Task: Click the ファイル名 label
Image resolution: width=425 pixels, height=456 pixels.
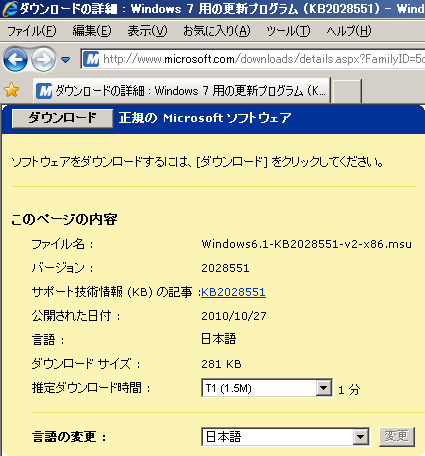Action: coord(62,244)
